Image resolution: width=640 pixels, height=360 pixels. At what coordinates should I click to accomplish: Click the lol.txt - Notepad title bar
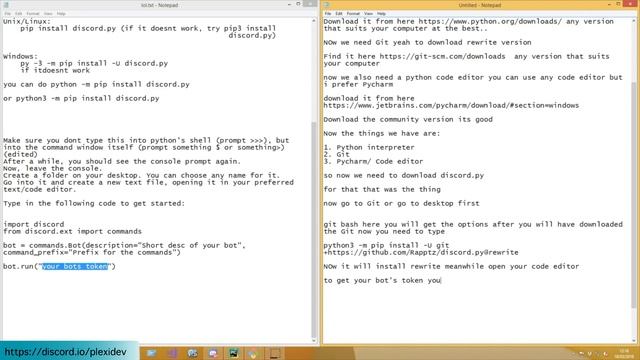[x=159, y=5]
